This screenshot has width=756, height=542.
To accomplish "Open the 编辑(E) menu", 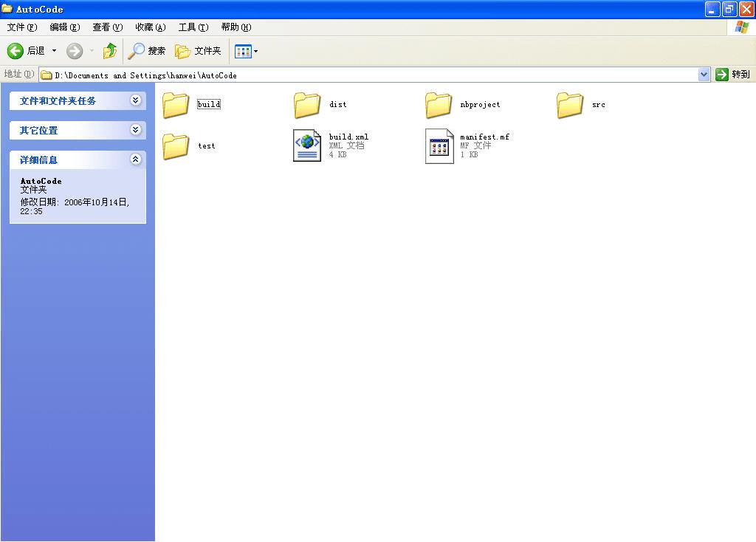I will 65,27.
